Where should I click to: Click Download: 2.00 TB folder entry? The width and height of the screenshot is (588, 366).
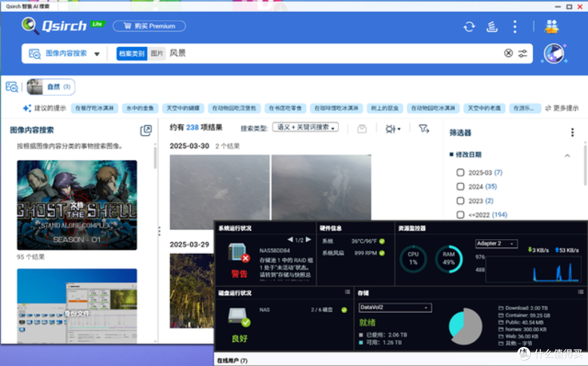[x=523, y=308]
